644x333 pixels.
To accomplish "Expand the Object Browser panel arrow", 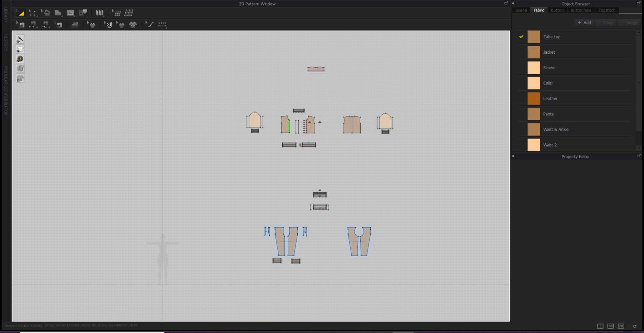I will pyautogui.click(x=513, y=3).
